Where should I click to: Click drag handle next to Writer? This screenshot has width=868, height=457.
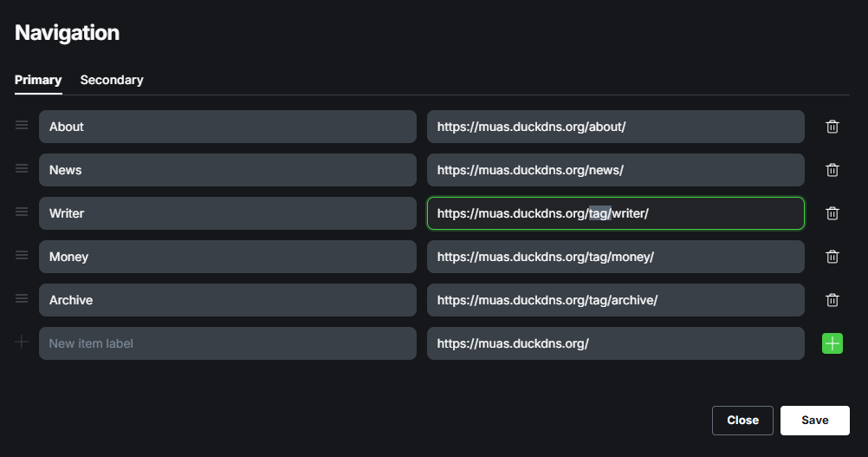point(22,212)
